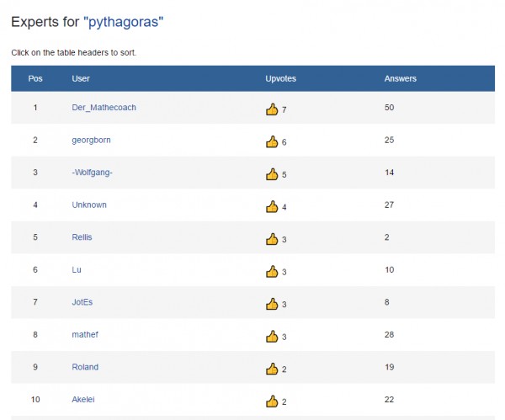This screenshot has height=420, width=505.
Task: Visit the -Wolfgang- profile link
Action: [x=93, y=173]
